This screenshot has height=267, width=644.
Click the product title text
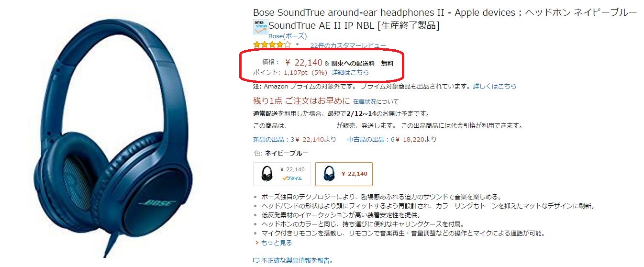pyautogui.click(x=445, y=19)
